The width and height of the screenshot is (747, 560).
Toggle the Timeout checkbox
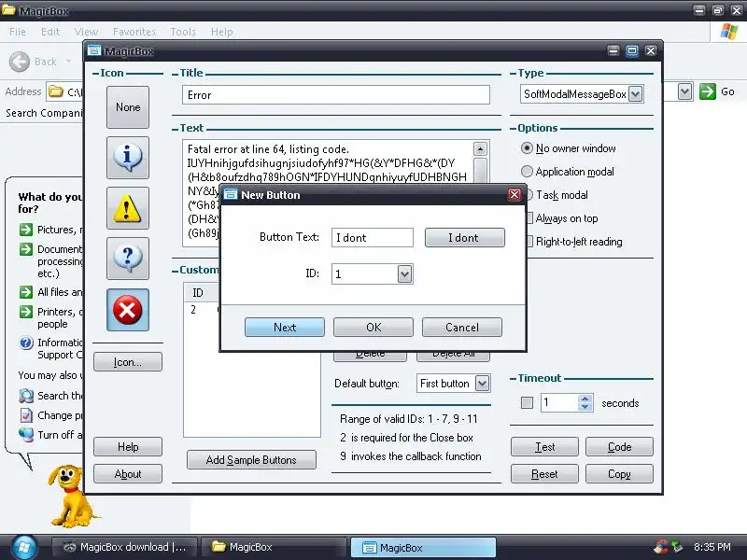[x=527, y=403]
